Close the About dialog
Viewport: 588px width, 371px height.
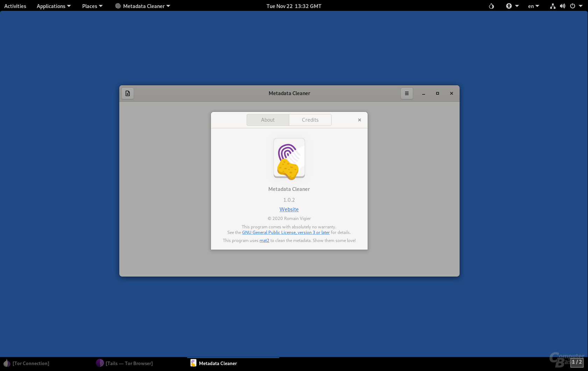[360, 120]
